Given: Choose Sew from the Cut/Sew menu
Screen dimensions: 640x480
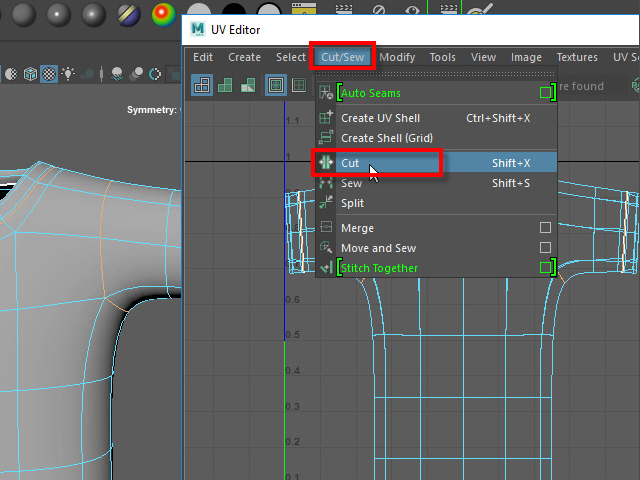Looking at the screenshot, I should 351,183.
